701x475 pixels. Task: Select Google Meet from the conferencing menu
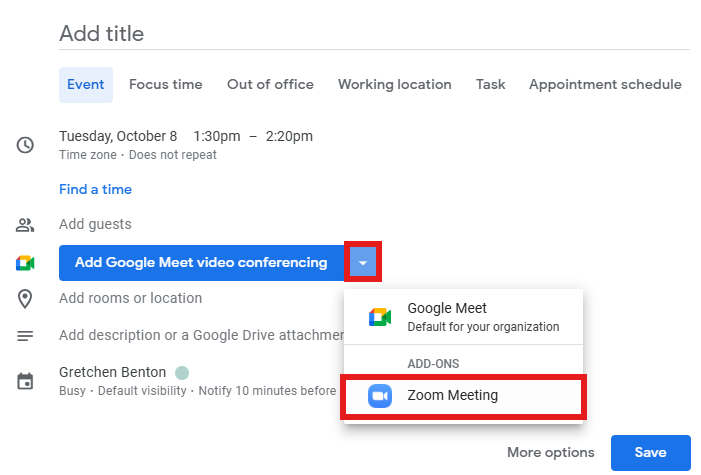coord(464,317)
